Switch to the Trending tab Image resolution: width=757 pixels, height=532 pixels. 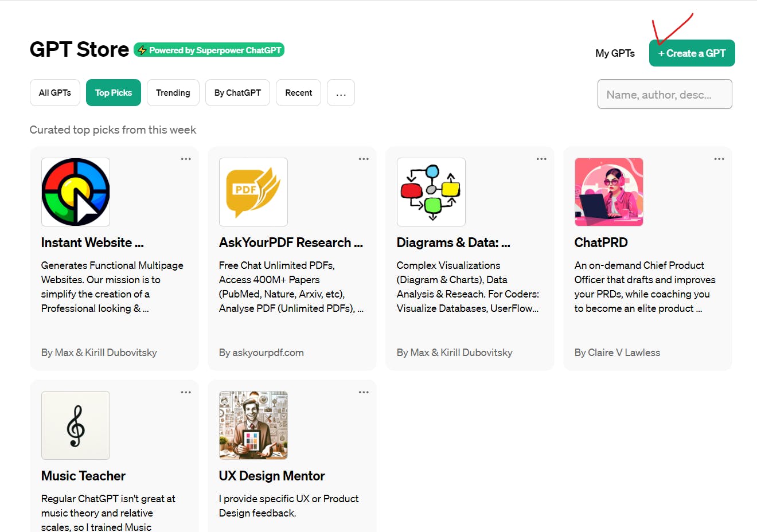173,93
